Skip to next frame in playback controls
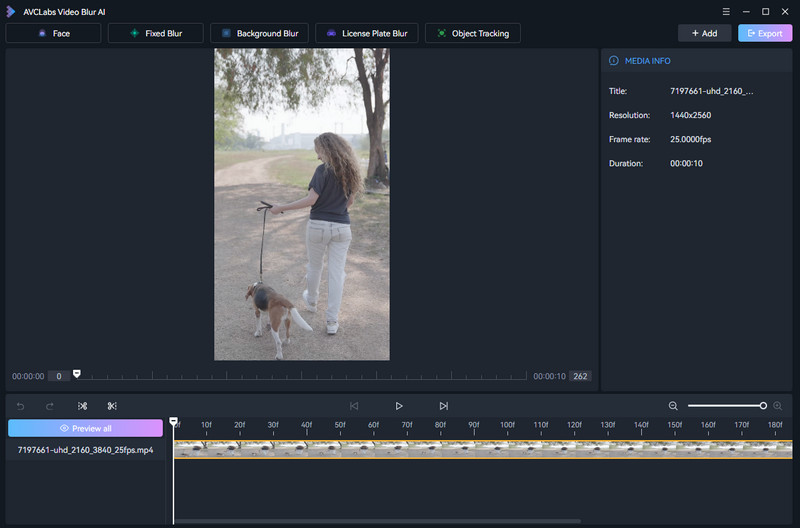 pos(443,406)
